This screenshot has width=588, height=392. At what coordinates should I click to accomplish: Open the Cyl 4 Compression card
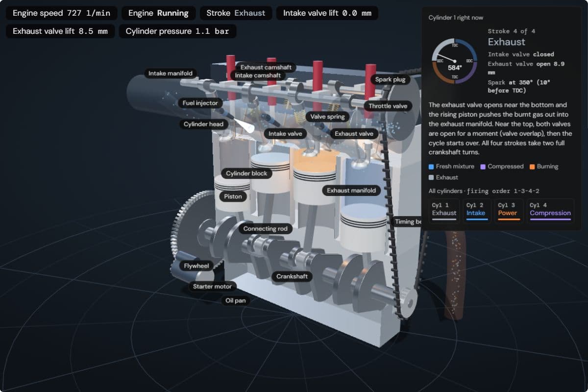550,211
